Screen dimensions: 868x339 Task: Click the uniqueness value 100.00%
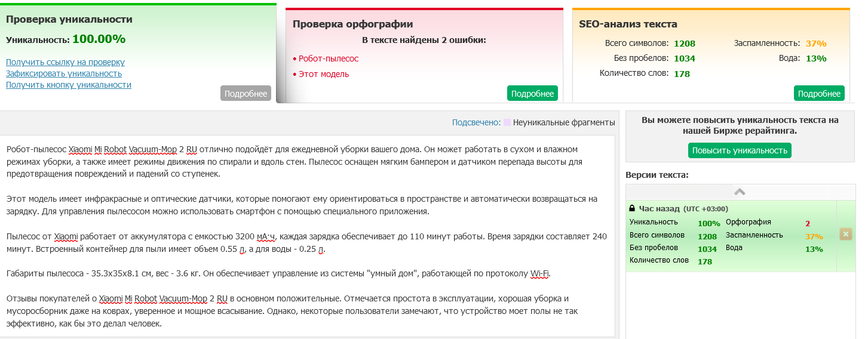99,39
